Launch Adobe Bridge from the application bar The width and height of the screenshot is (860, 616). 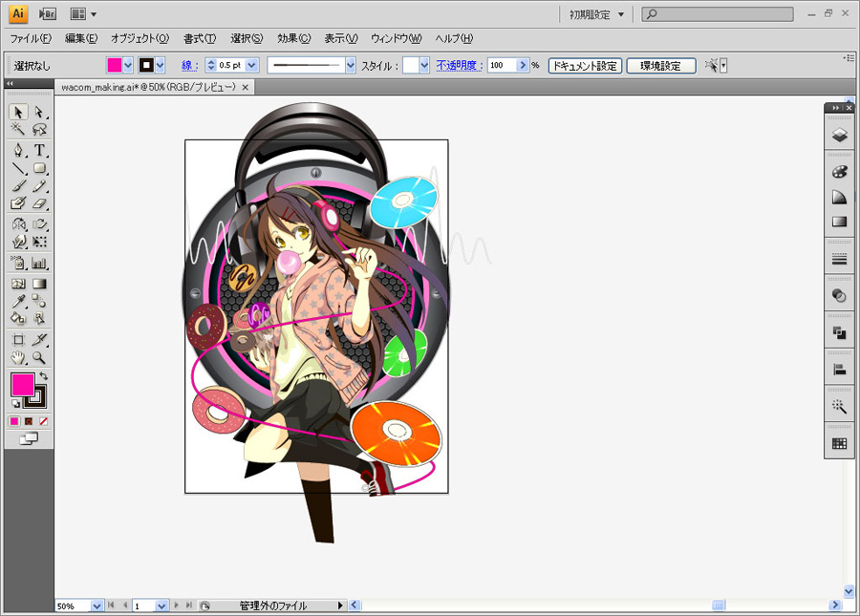coord(48,14)
